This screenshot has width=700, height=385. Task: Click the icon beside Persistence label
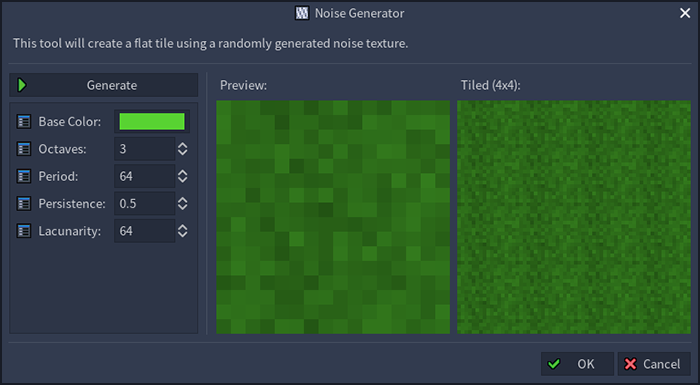point(24,204)
